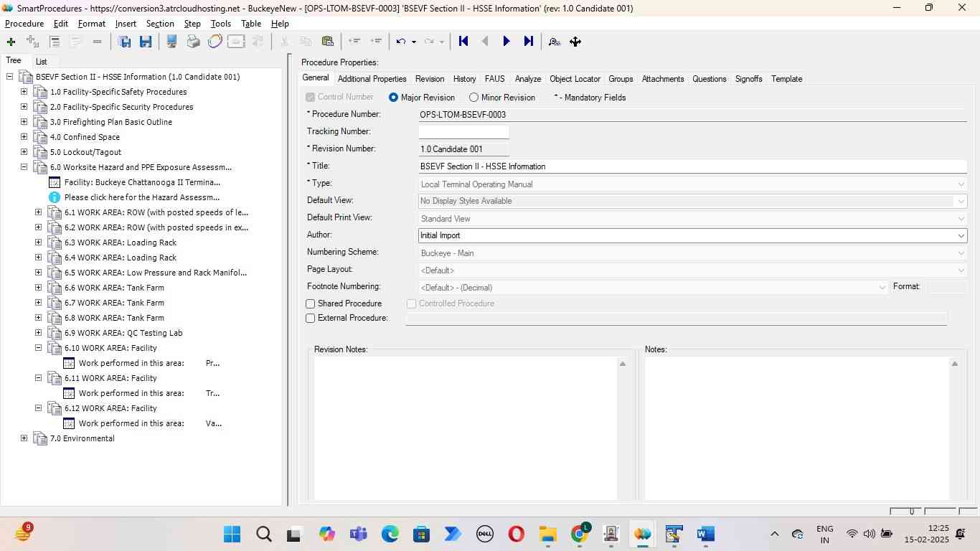This screenshot has width=980, height=551.
Task: Open the Attachments tab
Action: (663, 79)
